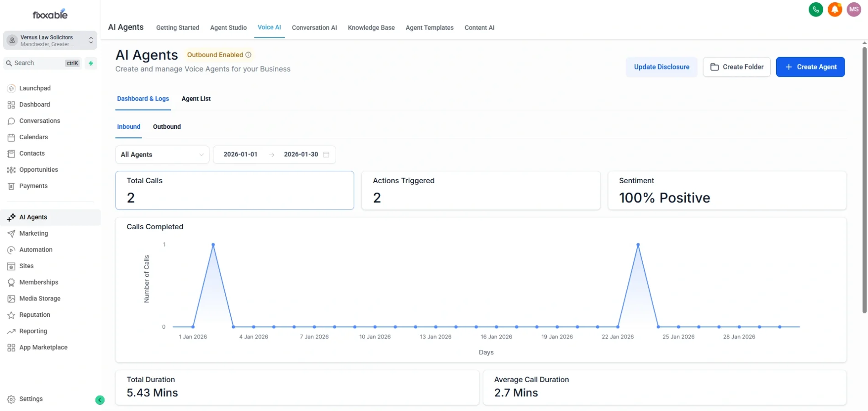
Task: Switch to the Agent List tab
Action: (196, 99)
